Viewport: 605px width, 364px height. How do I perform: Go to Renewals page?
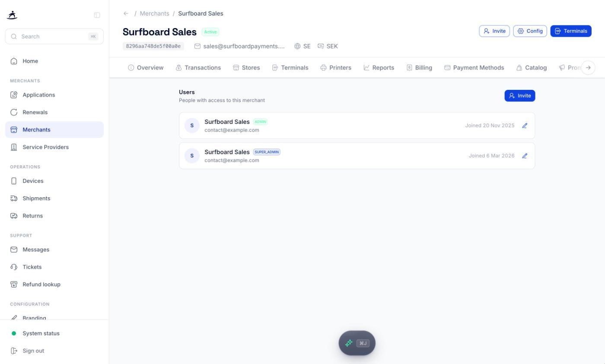pos(54,112)
